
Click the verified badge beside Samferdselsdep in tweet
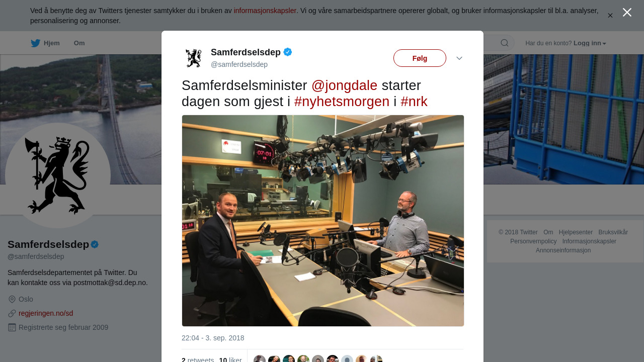pos(288,52)
